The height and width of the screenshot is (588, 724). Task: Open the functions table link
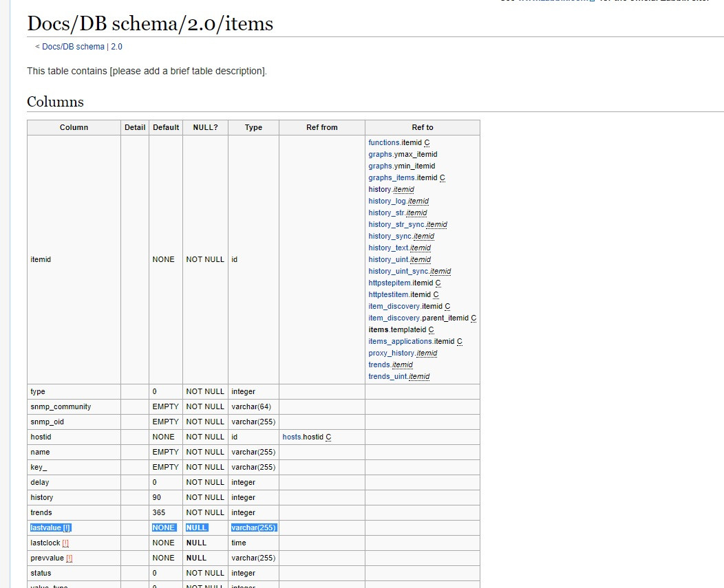click(x=384, y=142)
